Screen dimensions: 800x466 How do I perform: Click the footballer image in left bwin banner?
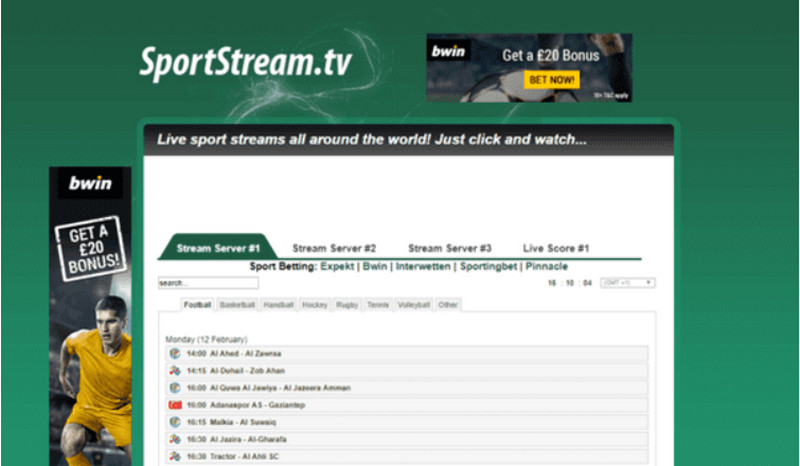pos(95,380)
